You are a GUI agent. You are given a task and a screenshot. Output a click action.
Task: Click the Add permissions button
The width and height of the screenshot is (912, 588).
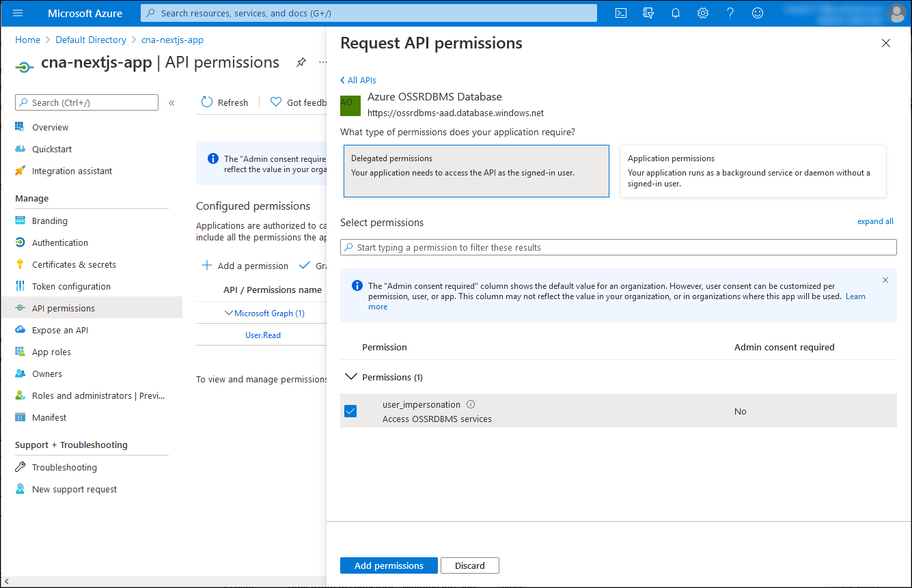click(389, 565)
